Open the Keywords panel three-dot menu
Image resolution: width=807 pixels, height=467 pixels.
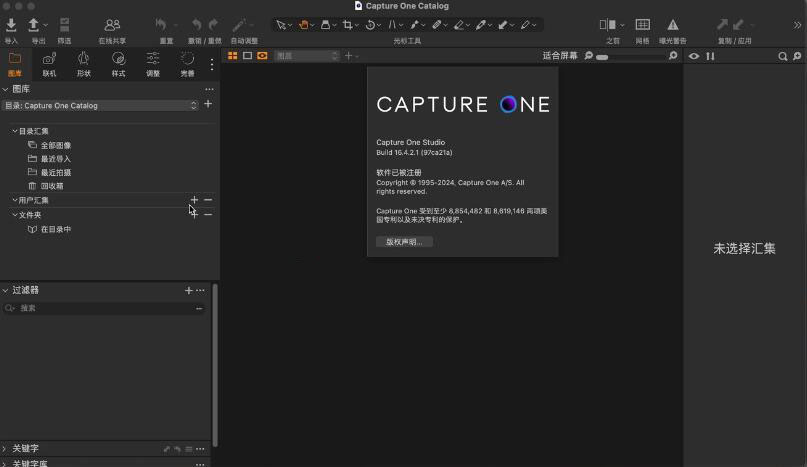tap(200, 449)
